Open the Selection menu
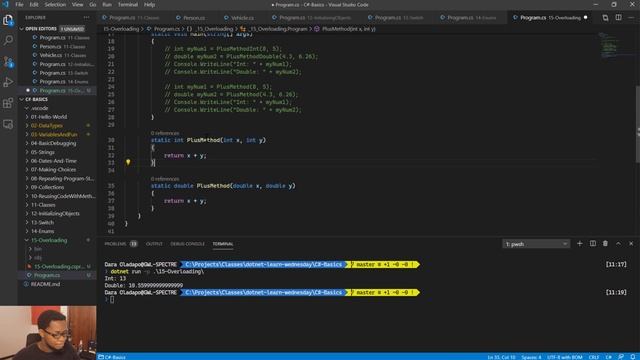The height and width of the screenshot is (360, 640). 55,4
